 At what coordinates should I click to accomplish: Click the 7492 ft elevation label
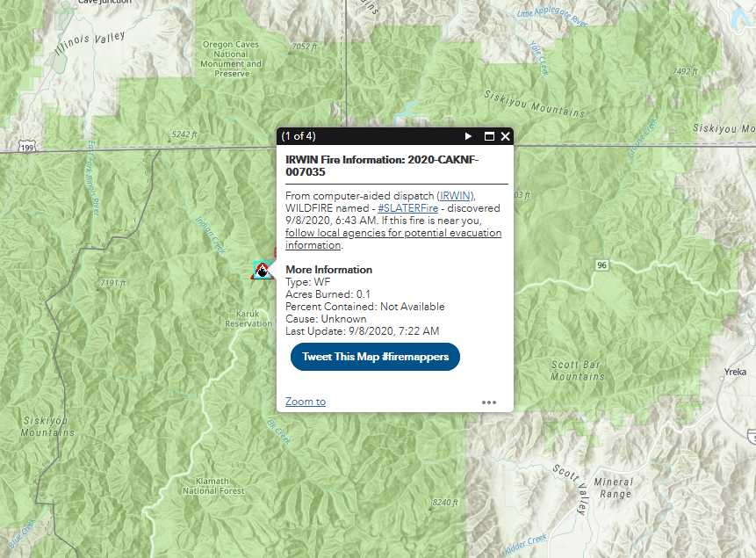pos(685,71)
